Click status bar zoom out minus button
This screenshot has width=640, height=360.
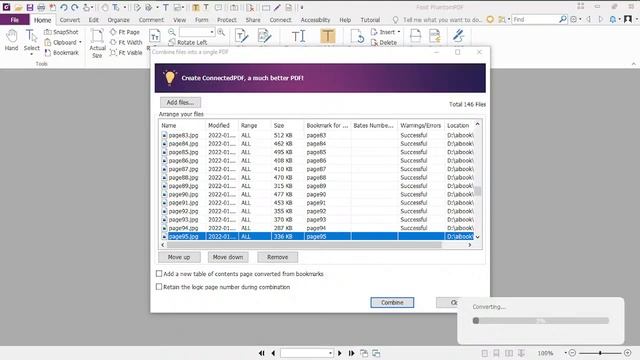coord(572,353)
